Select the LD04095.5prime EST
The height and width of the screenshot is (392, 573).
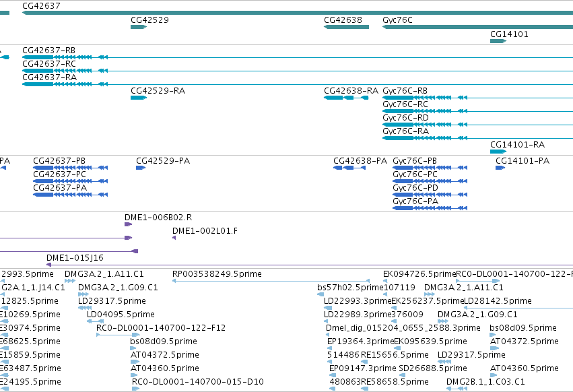(95, 321)
